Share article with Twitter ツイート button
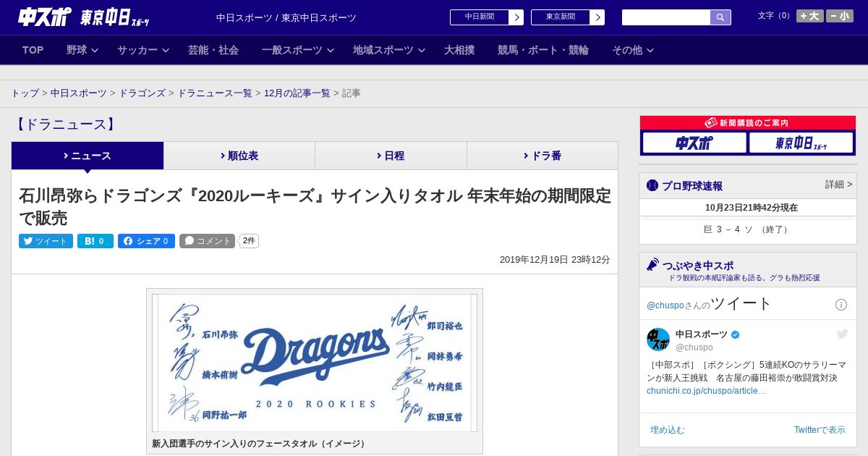This screenshot has height=456, width=868. [x=46, y=241]
